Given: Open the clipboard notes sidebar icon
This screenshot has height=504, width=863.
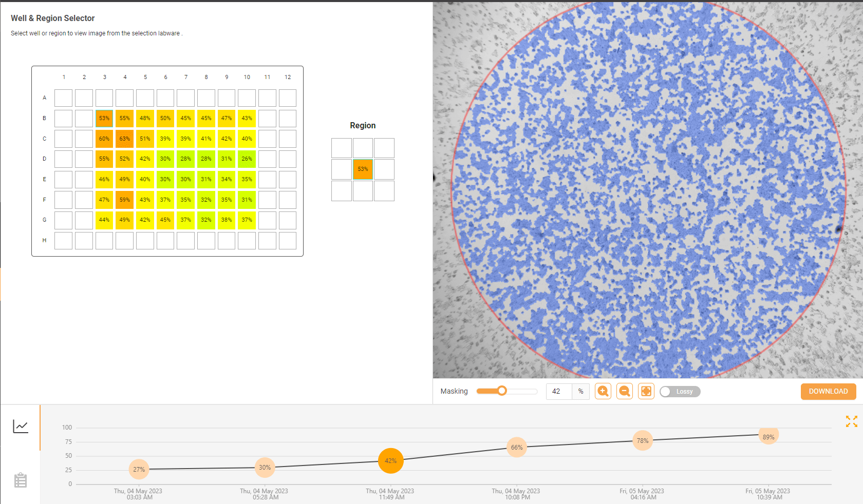Looking at the screenshot, I should pos(21,480).
